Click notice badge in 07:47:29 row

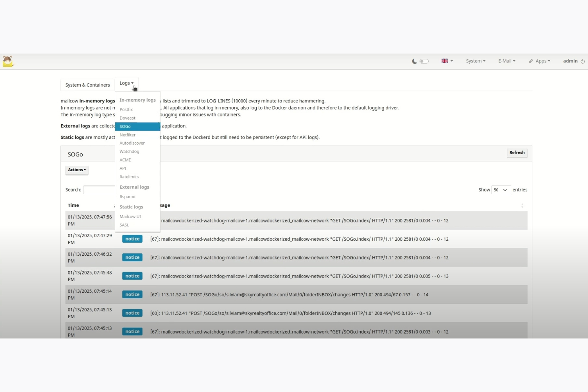pyautogui.click(x=132, y=239)
